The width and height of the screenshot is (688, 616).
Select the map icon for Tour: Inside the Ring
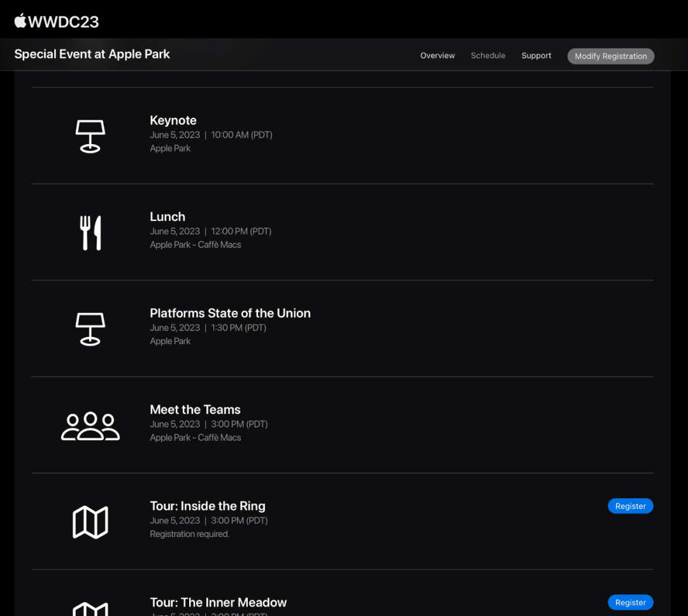(x=90, y=521)
